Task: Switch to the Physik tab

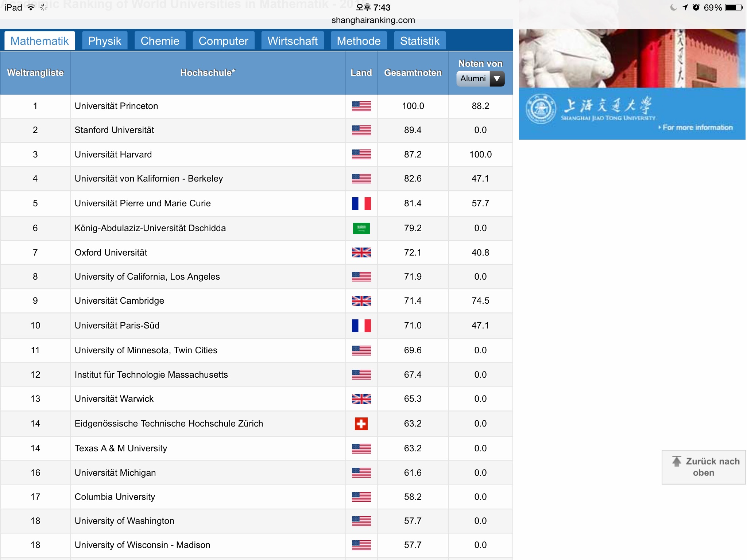Action: pos(105,41)
